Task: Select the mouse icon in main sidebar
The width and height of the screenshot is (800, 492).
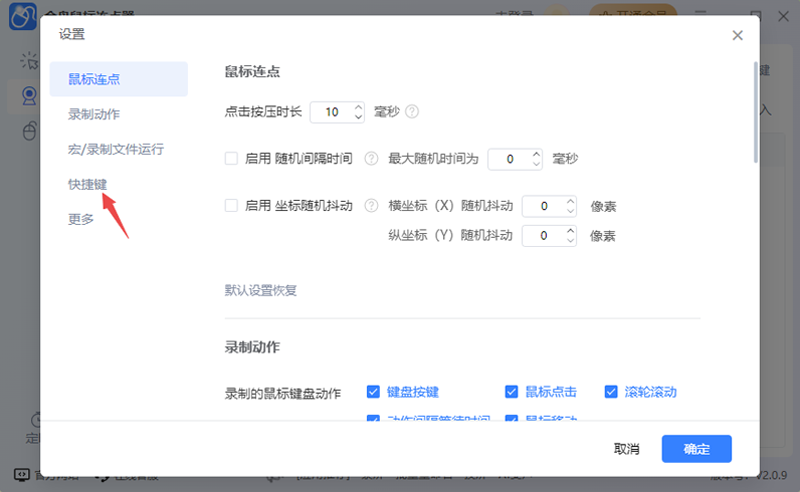Action: [x=29, y=131]
